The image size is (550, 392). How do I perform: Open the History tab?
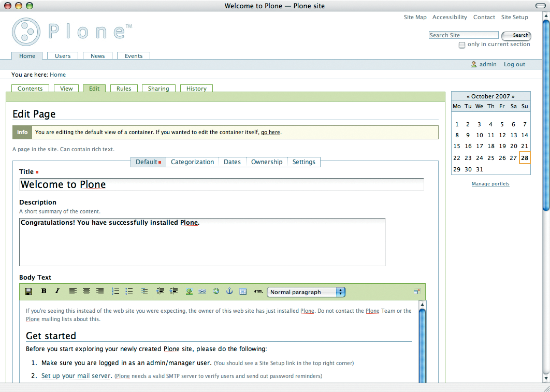point(196,89)
